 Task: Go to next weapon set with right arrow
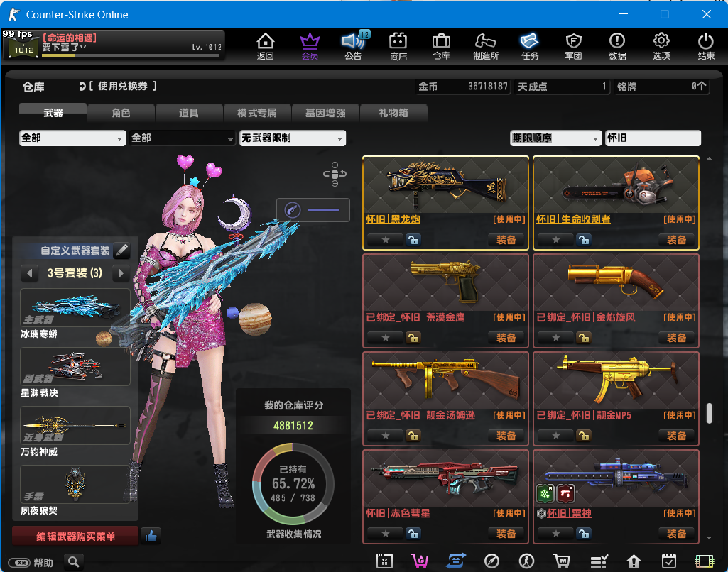tap(121, 273)
